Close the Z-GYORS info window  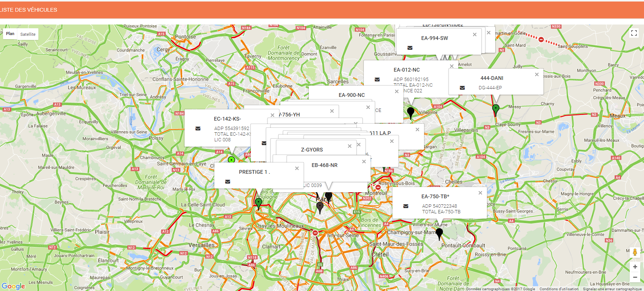pos(349,146)
